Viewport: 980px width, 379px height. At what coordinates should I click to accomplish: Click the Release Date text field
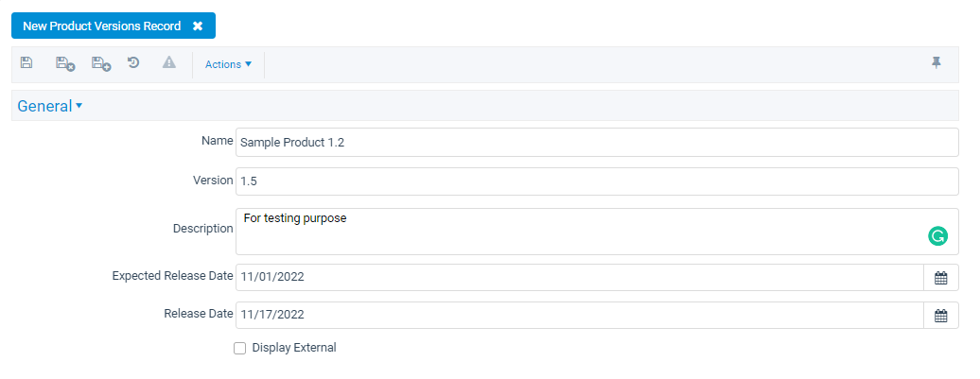click(579, 316)
